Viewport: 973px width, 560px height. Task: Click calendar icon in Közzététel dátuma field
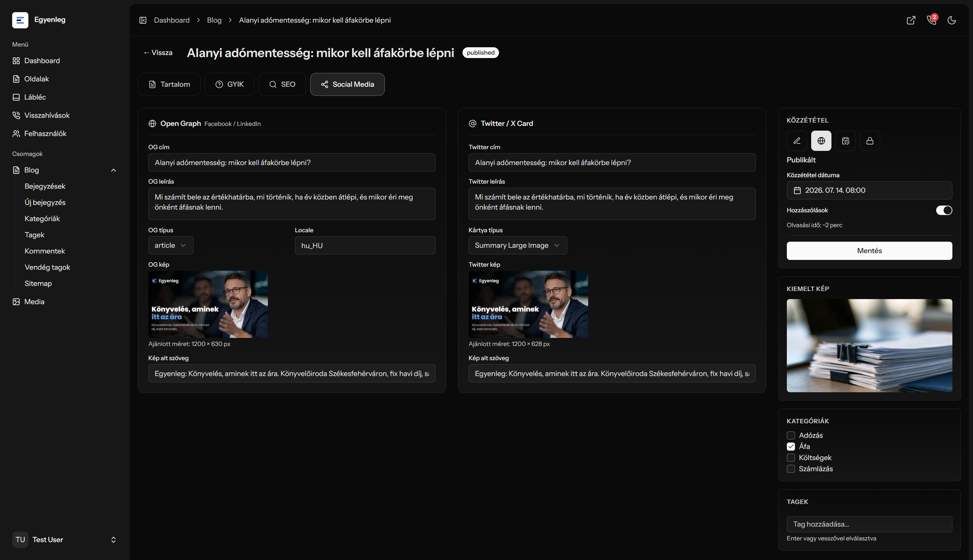tap(797, 190)
